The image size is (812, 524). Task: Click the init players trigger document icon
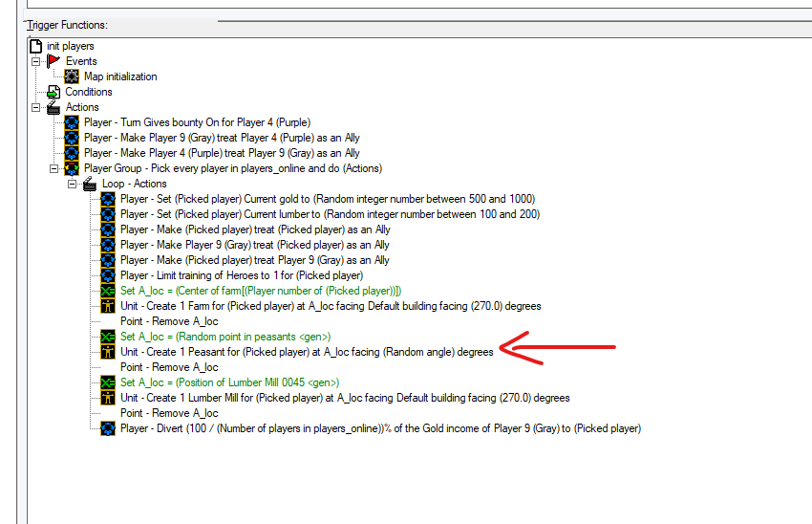[x=35, y=46]
